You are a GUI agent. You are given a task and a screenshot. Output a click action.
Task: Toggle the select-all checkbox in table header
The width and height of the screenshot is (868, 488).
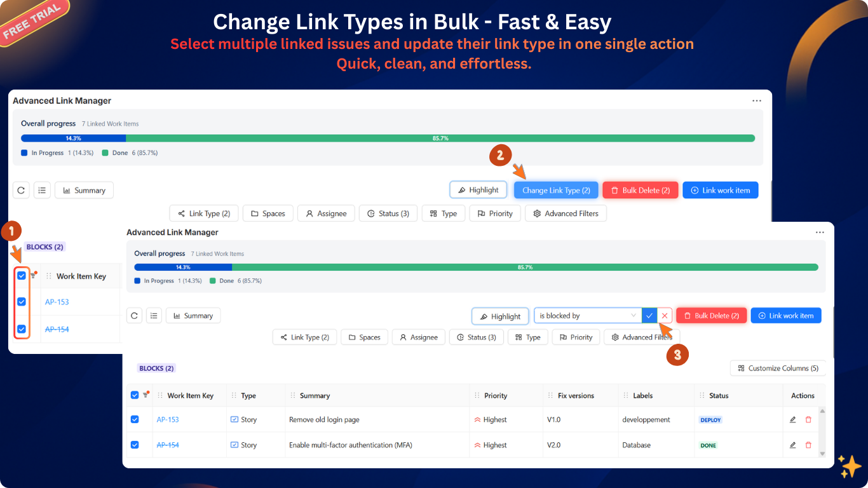[x=134, y=395]
